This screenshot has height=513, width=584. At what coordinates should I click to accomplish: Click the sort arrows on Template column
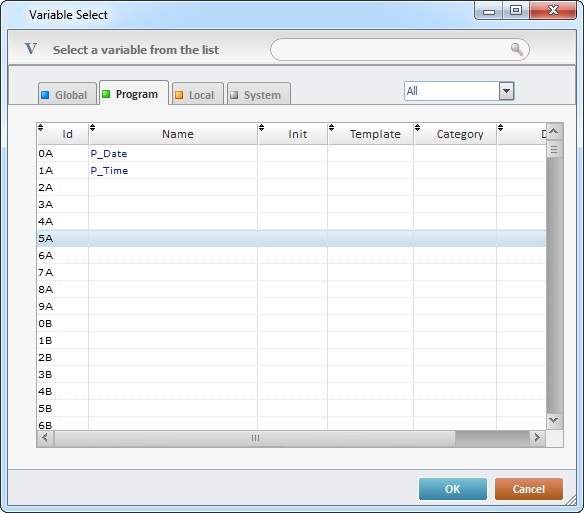click(x=331, y=128)
